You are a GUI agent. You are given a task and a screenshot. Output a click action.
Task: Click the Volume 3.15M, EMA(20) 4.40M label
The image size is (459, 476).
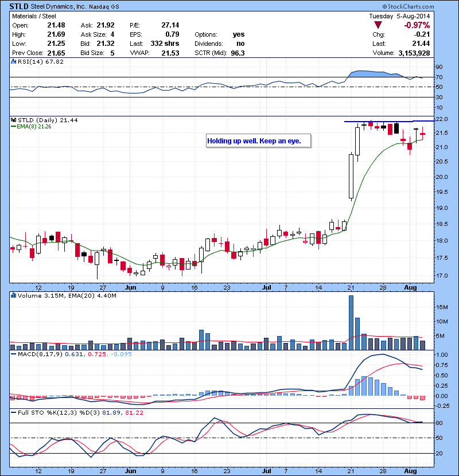(x=67, y=295)
